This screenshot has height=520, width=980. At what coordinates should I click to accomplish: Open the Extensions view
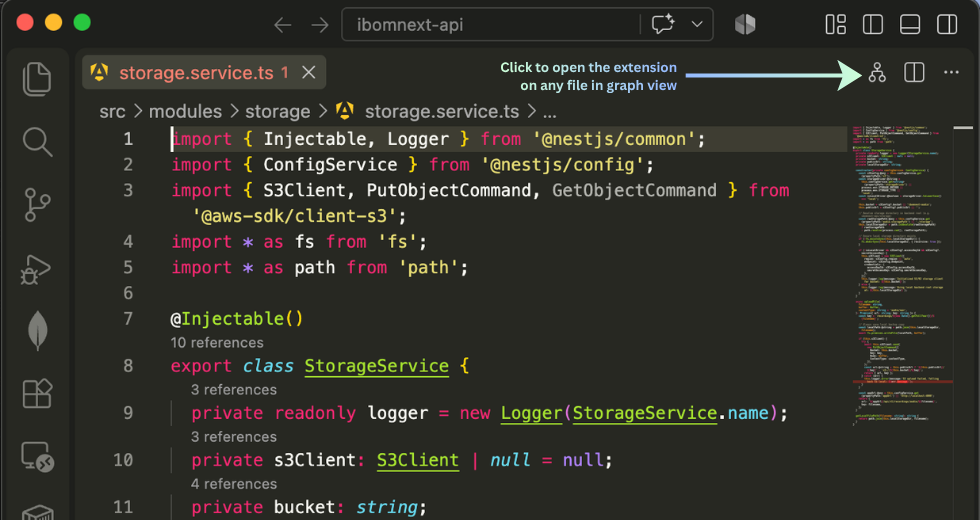pyautogui.click(x=37, y=394)
